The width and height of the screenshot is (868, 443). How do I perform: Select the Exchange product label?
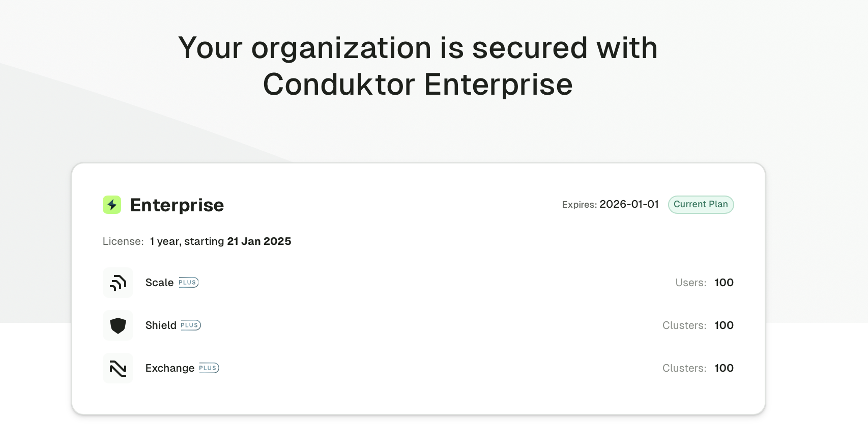[x=170, y=368]
